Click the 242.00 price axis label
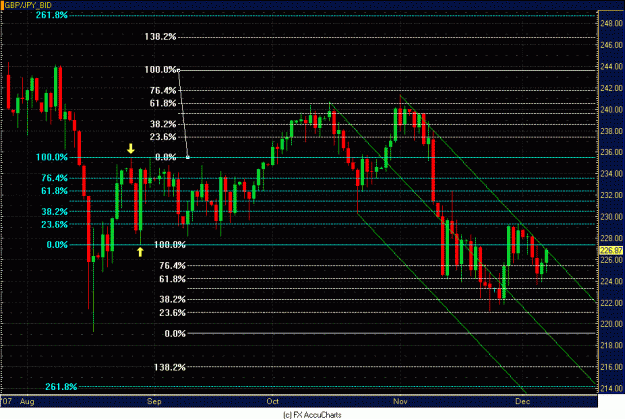This screenshot has width=625, height=419. click(x=611, y=88)
